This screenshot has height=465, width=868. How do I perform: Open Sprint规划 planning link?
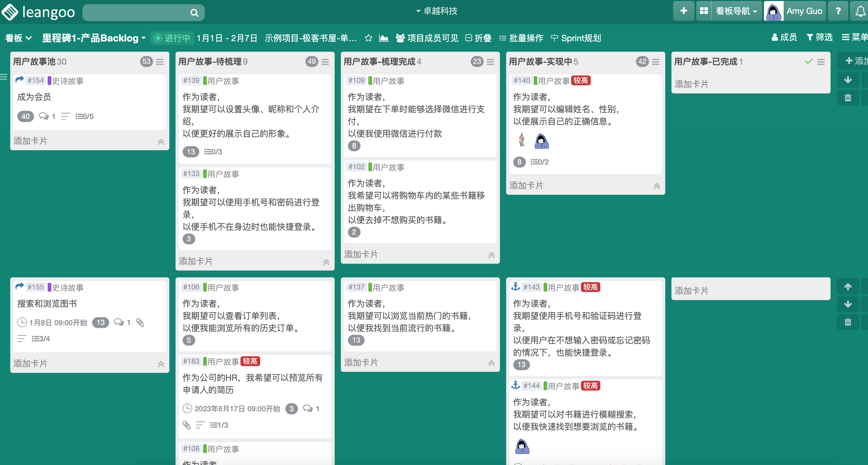pyautogui.click(x=576, y=38)
